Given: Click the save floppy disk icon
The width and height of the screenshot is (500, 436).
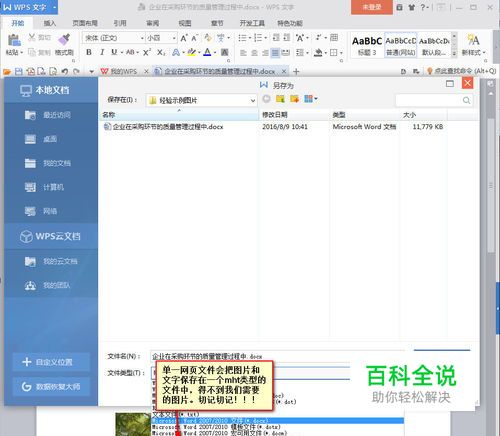Looking at the screenshot, I should (x=19, y=71).
